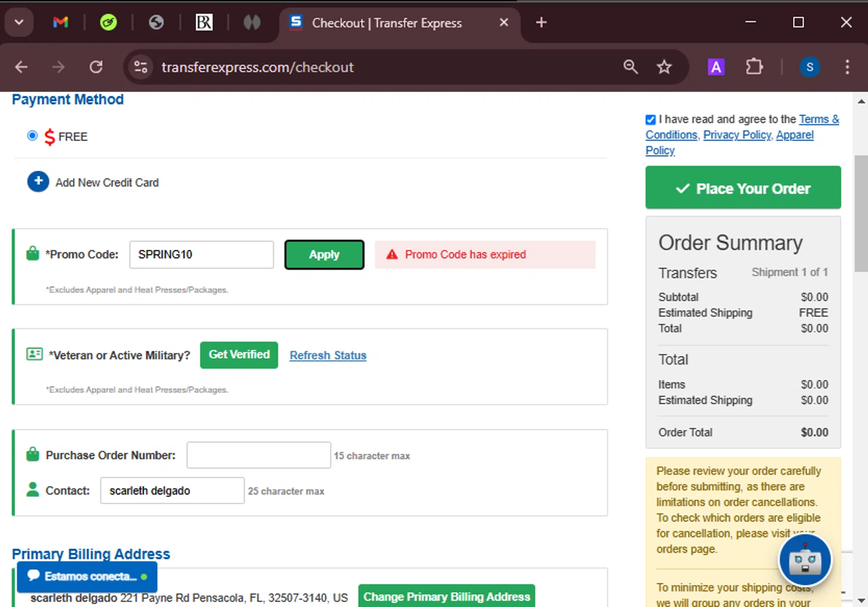Select the FREE payment method radio button

32,136
